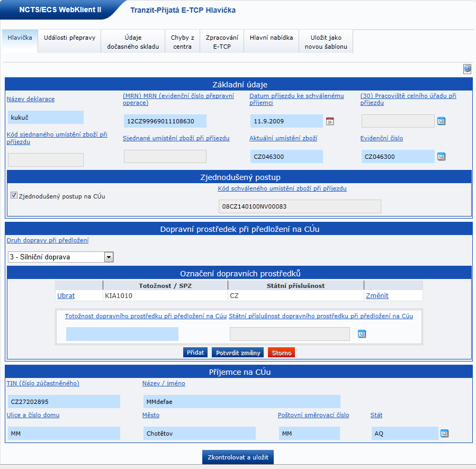Open calendar picker for arrival date
This screenshot has width=476, height=469.
(x=329, y=121)
